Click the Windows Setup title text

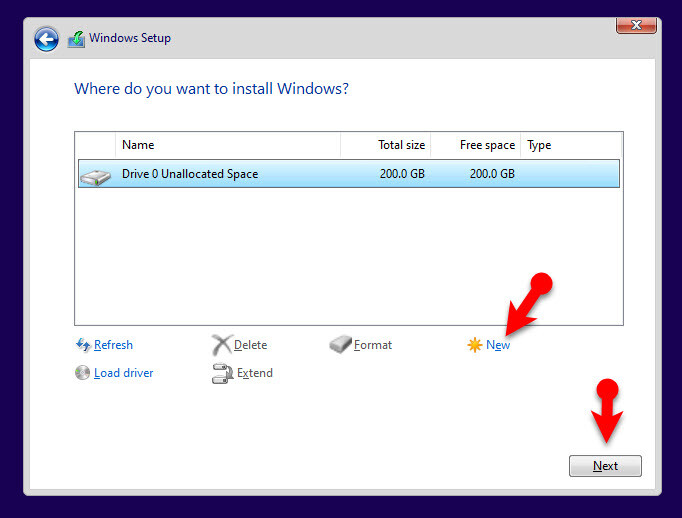tap(130, 38)
